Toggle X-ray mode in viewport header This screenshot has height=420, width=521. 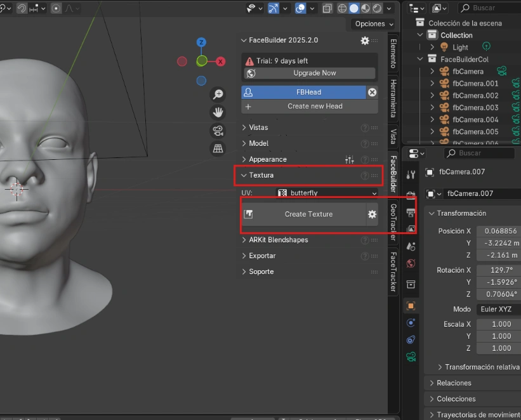pyautogui.click(x=327, y=8)
